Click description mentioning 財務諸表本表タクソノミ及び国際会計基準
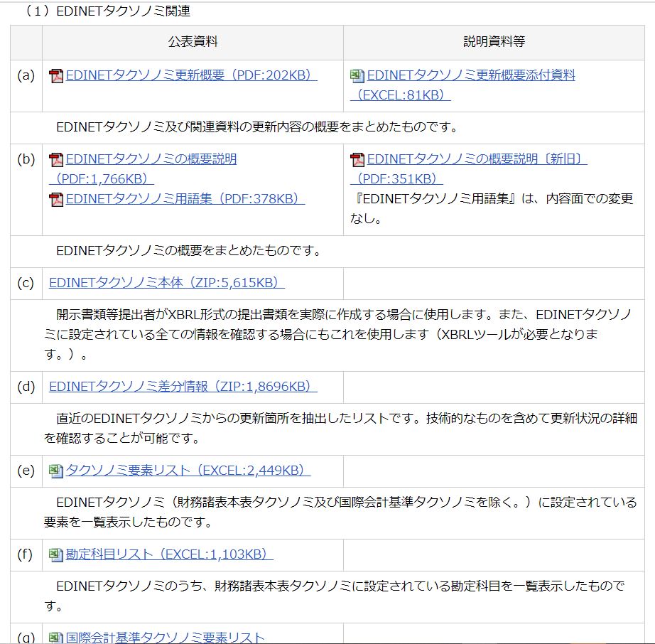Screen dimensions: 655x644 point(340,512)
